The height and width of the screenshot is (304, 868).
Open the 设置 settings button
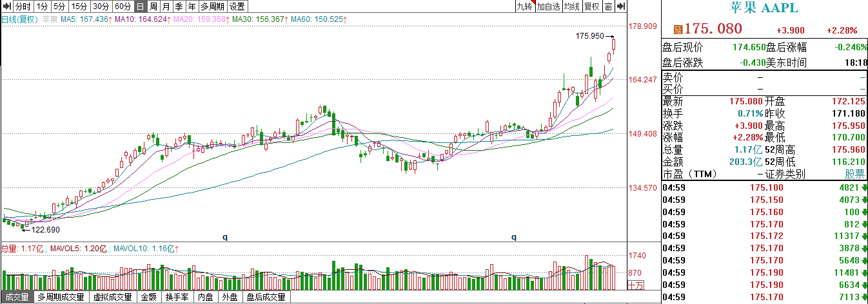click(237, 6)
